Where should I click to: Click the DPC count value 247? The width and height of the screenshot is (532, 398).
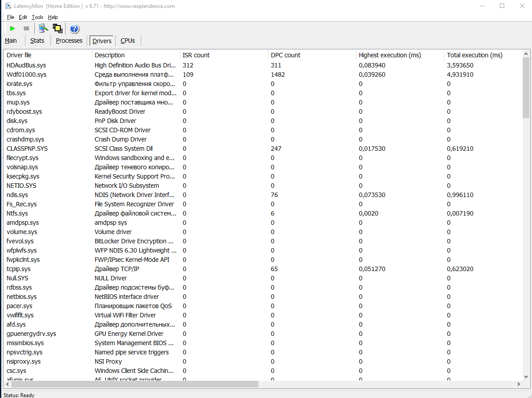(276, 149)
